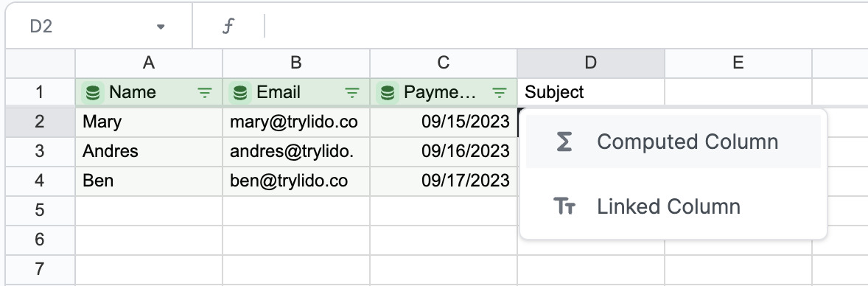The image size is (868, 286).
Task: Click the text icon beside Linked Column
Action: (564, 206)
